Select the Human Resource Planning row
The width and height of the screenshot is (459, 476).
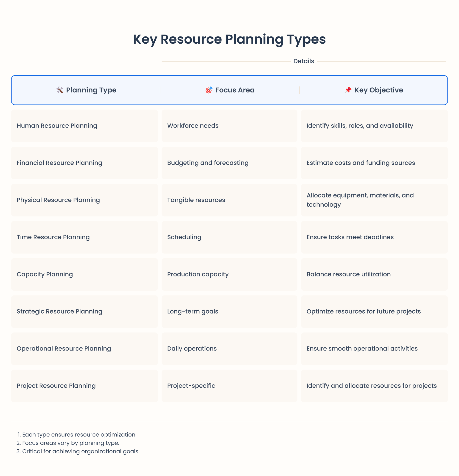229,125
